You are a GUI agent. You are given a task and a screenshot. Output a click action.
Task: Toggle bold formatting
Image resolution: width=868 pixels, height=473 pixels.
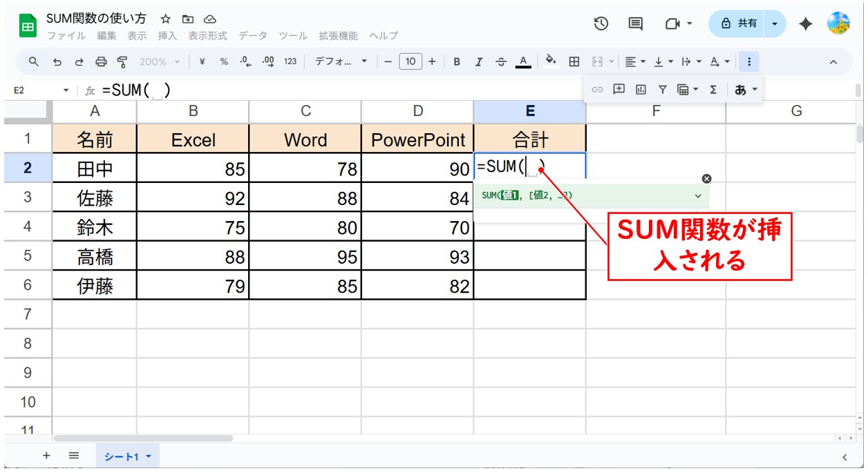pyautogui.click(x=457, y=61)
